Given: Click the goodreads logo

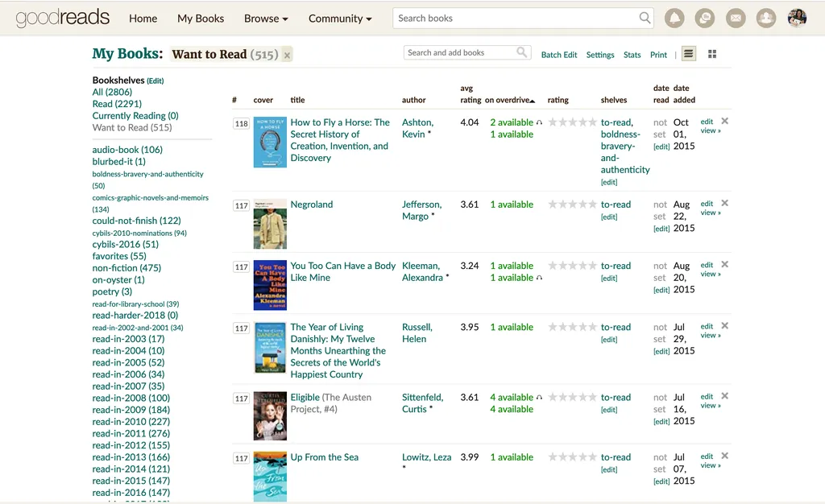Looking at the screenshot, I should 63,18.
